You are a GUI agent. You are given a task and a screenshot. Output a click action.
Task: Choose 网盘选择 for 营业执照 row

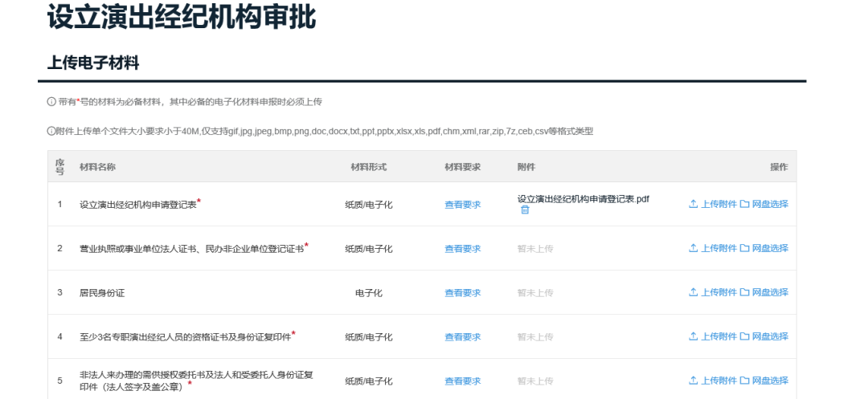point(770,248)
